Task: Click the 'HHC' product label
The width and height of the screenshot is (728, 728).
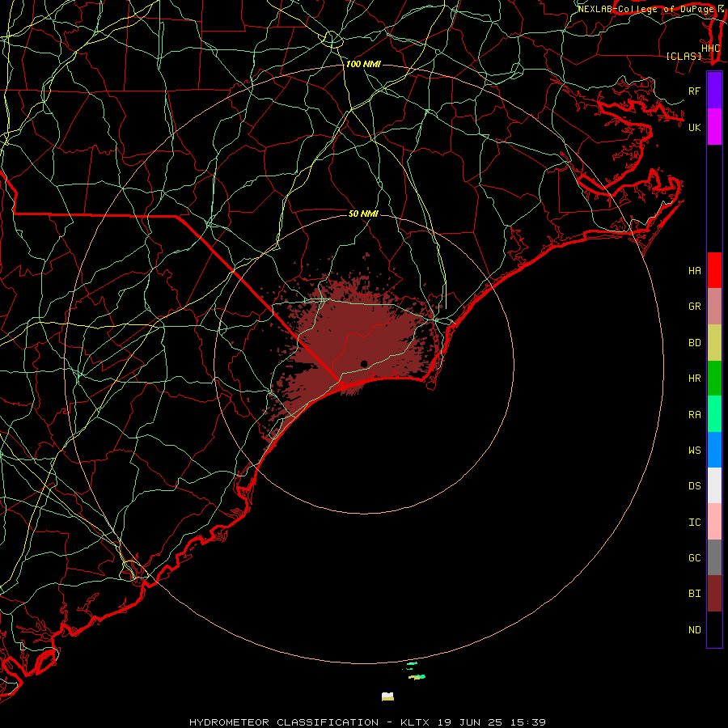Action: coord(711,49)
